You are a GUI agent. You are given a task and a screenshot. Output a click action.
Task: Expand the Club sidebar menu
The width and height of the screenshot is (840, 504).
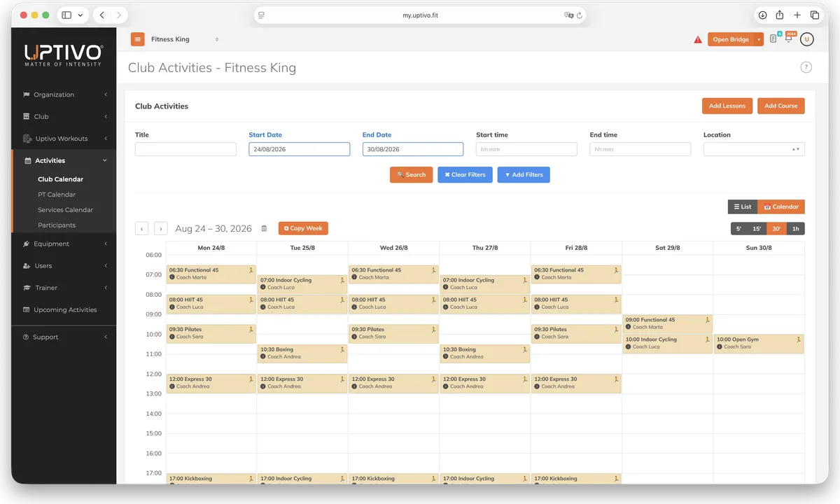(64, 116)
